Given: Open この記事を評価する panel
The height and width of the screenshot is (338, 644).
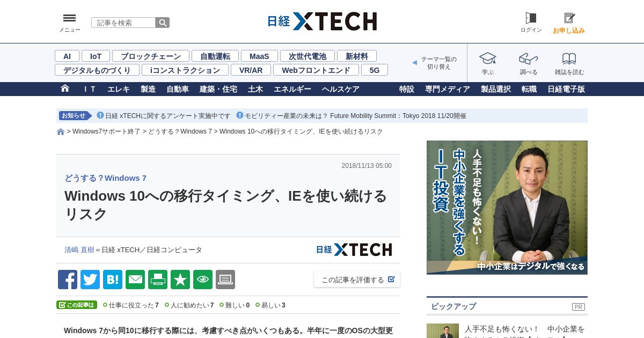Looking at the screenshot, I should coord(357,280).
